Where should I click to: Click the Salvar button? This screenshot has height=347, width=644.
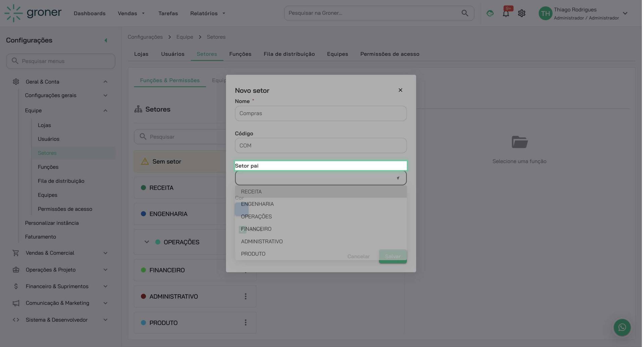point(392,256)
